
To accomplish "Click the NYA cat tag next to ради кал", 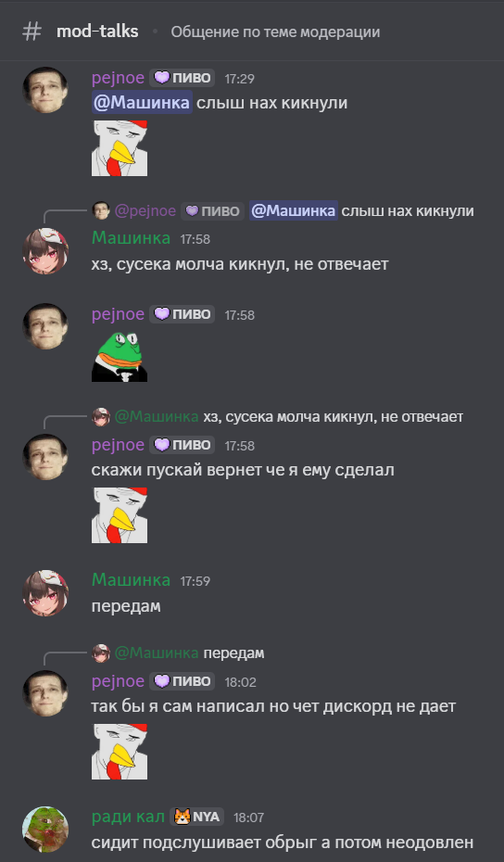I will (196, 817).
